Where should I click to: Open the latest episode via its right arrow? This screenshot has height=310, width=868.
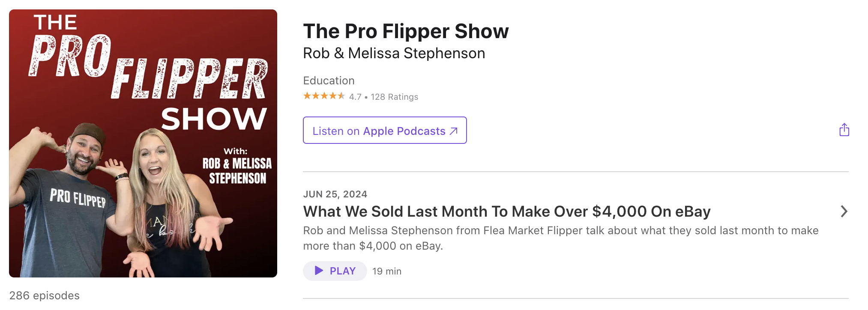(x=844, y=211)
